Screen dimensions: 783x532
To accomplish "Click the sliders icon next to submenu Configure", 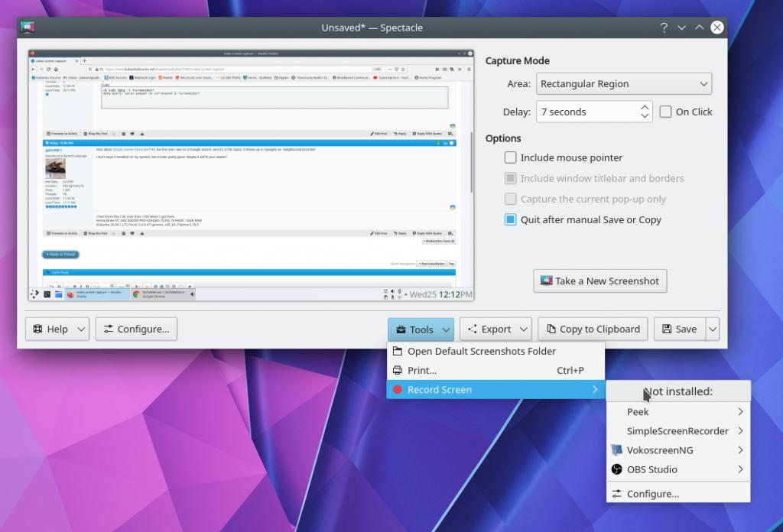I will click(617, 494).
